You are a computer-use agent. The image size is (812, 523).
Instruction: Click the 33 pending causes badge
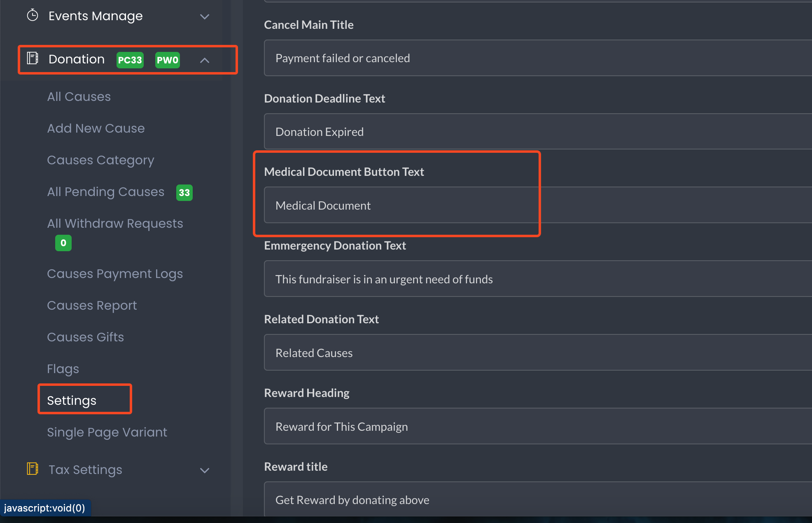[x=184, y=193]
